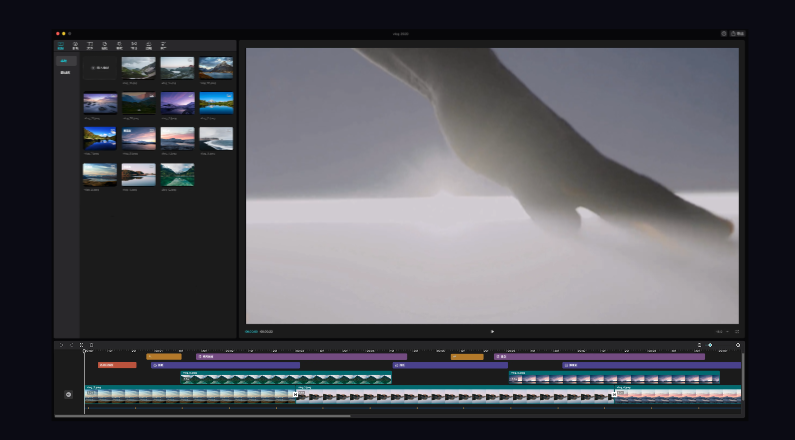The image size is (795, 440).
Task: Open the Transitions panel icon
Action: point(134,45)
